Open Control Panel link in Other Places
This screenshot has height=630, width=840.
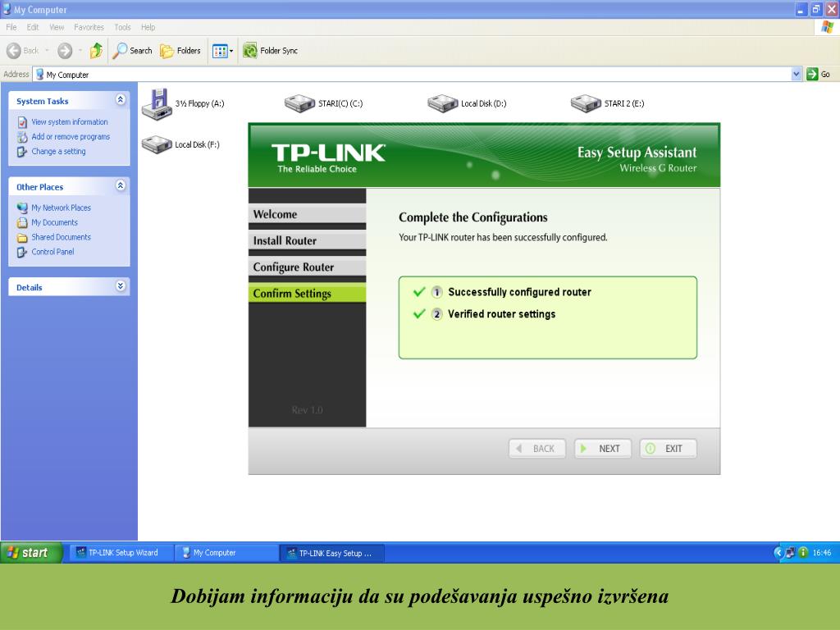click(x=52, y=252)
